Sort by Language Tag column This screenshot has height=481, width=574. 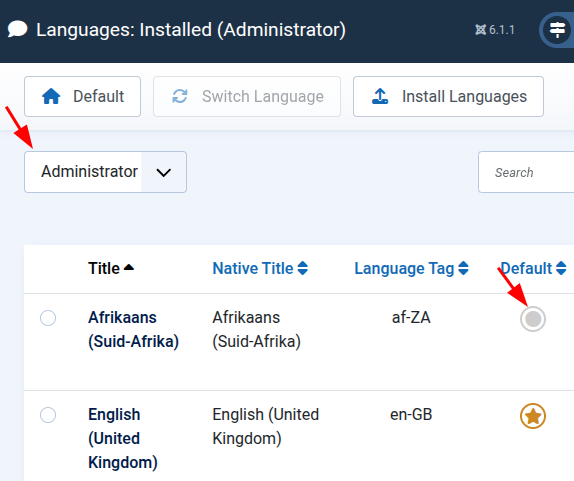(x=411, y=268)
